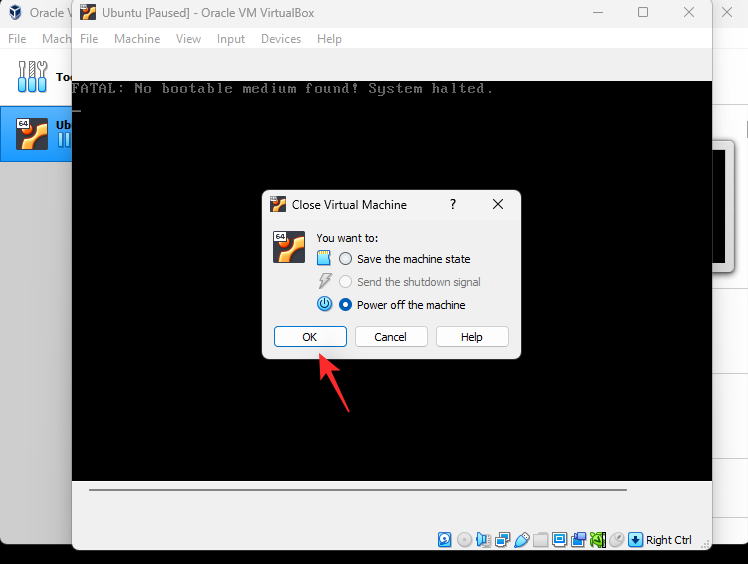
Task: Select Power off the machine radio button
Action: click(x=345, y=304)
